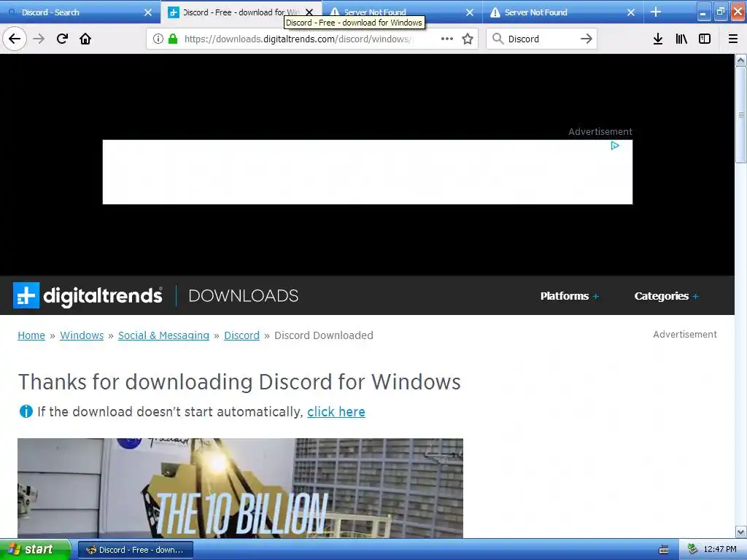
Task: Toggle the sidebar view icon
Action: (x=705, y=39)
